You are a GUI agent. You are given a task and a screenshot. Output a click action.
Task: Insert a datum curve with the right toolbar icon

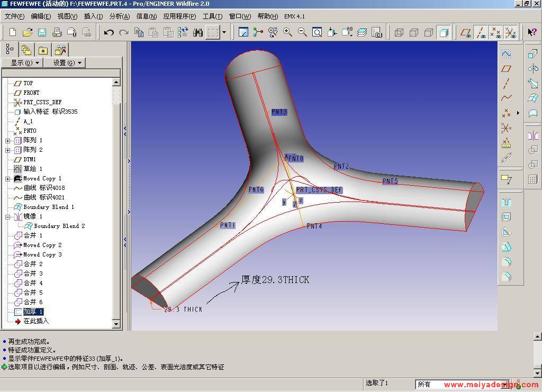coord(506,98)
